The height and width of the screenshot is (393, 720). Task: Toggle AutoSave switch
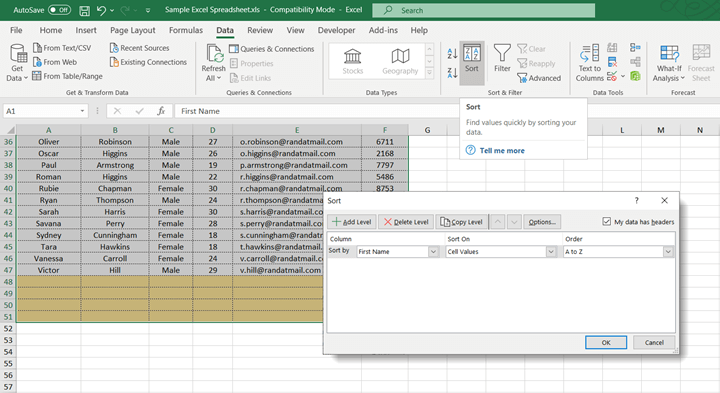pos(59,10)
